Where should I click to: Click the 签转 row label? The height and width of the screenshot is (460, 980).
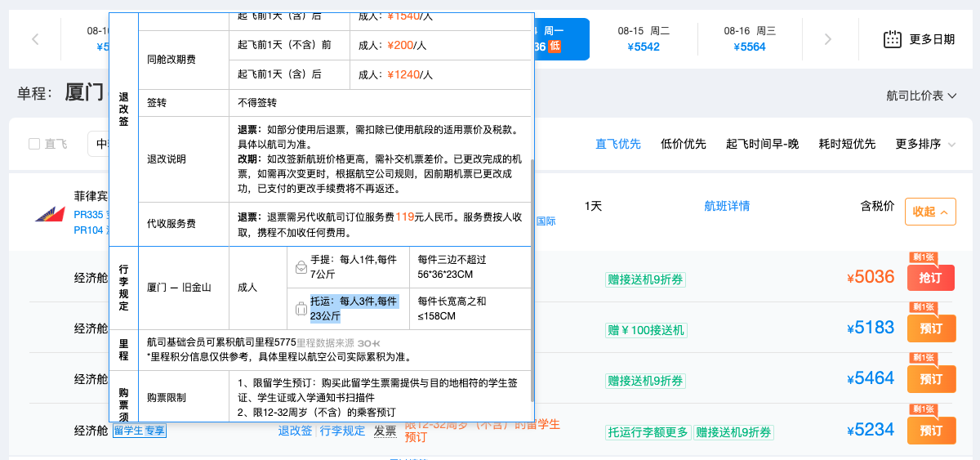[x=156, y=103]
